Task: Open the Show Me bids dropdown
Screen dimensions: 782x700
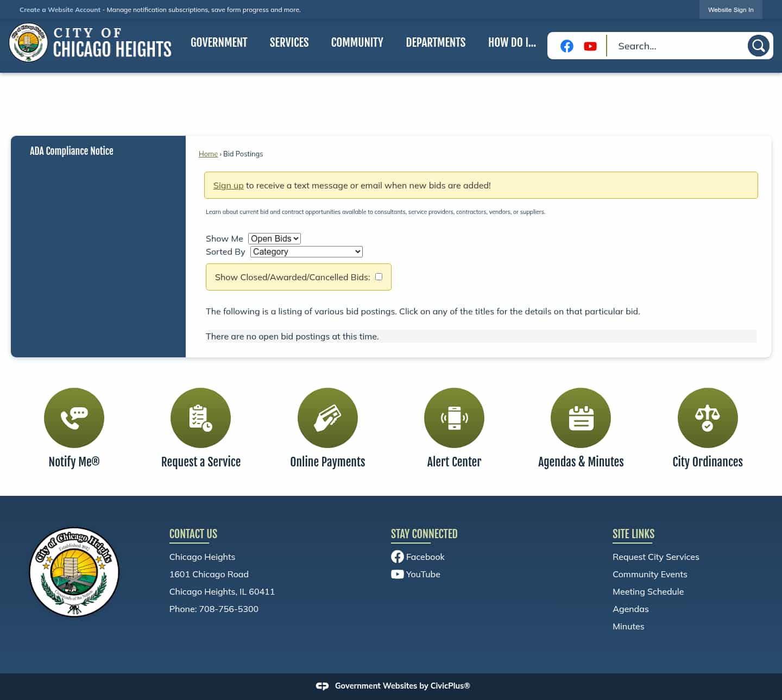Action: [274, 238]
